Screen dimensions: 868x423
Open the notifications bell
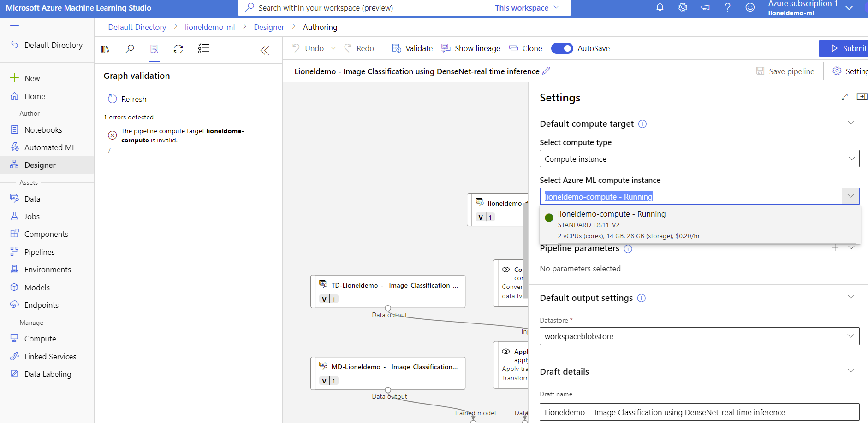(660, 7)
